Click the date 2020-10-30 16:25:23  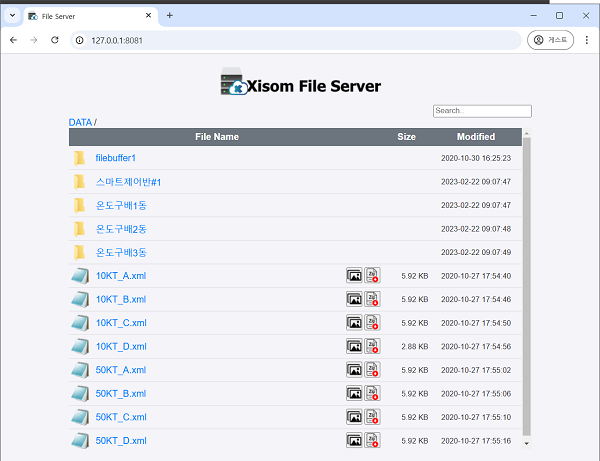pyautogui.click(x=476, y=158)
